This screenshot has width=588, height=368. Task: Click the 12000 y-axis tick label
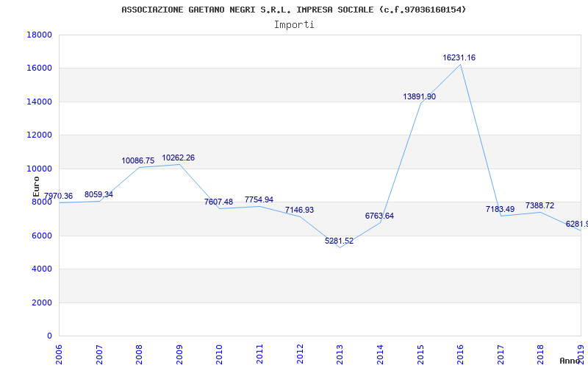(40, 135)
